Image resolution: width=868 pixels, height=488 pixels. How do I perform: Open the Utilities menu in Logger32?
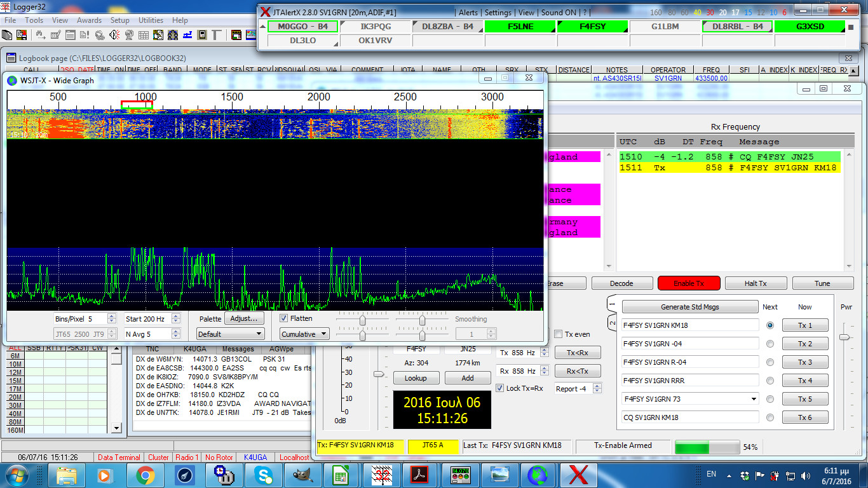point(151,20)
